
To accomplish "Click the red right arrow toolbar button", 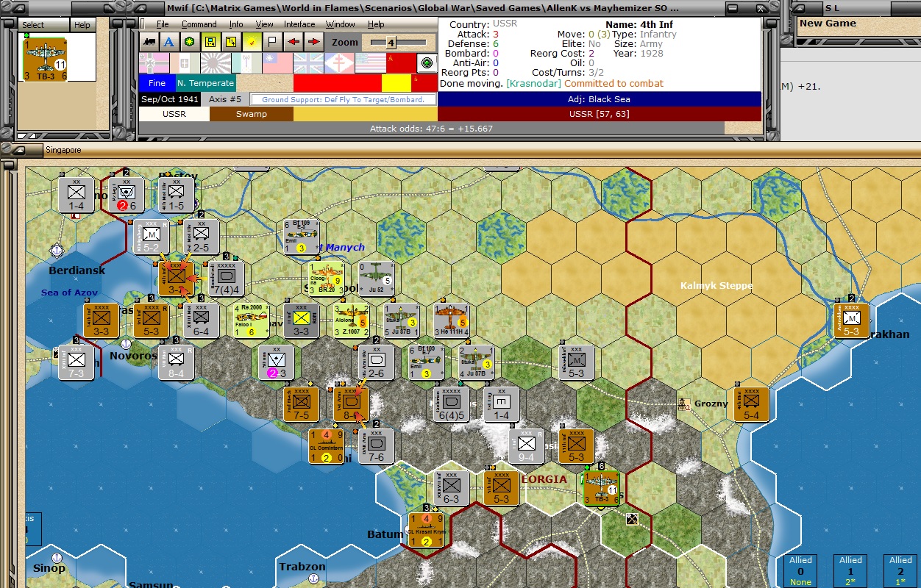I will click(313, 42).
